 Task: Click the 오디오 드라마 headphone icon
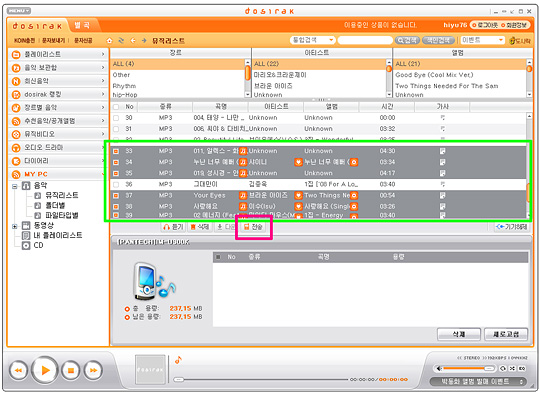click(16, 148)
